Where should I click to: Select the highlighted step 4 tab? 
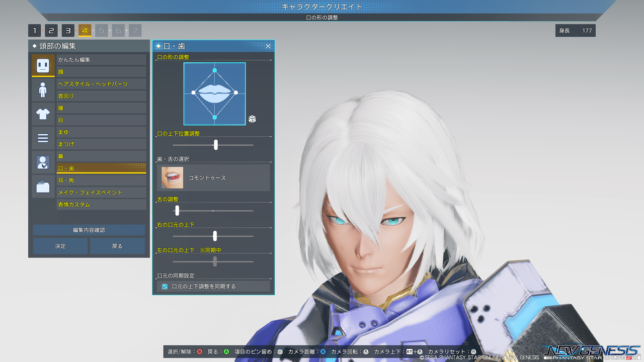[x=85, y=31]
